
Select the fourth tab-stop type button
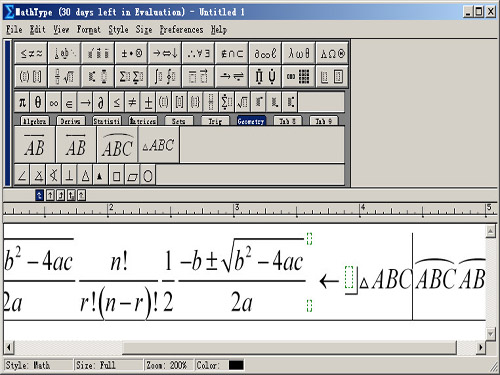(x=71, y=195)
